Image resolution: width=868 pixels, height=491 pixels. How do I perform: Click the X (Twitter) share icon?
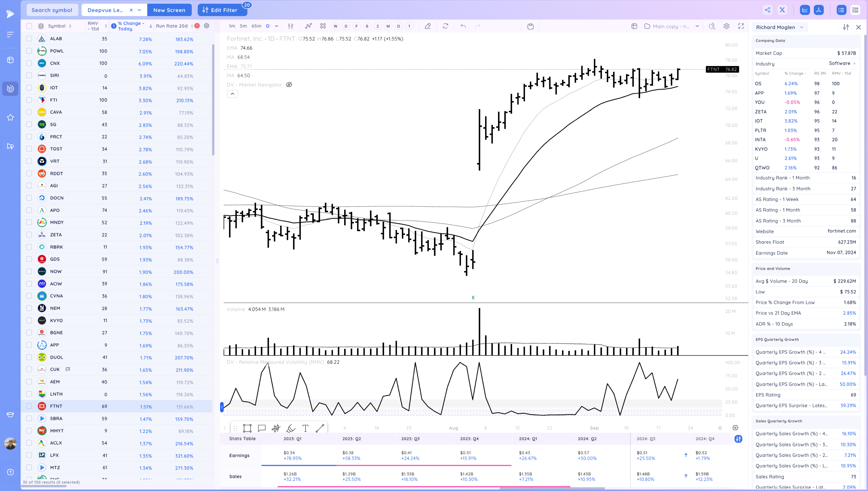click(782, 10)
